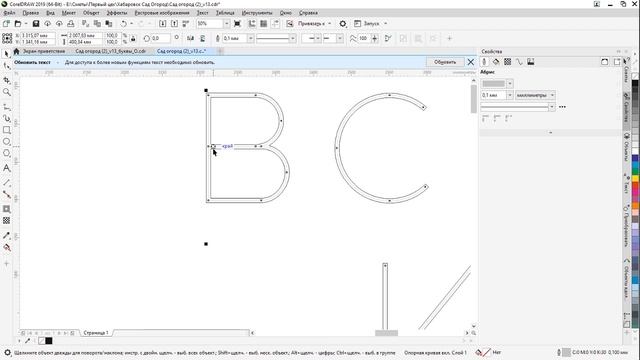This screenshot has height=360, width=640.
Task: Select the Freehand curve tool
Action: coord(7,107)
